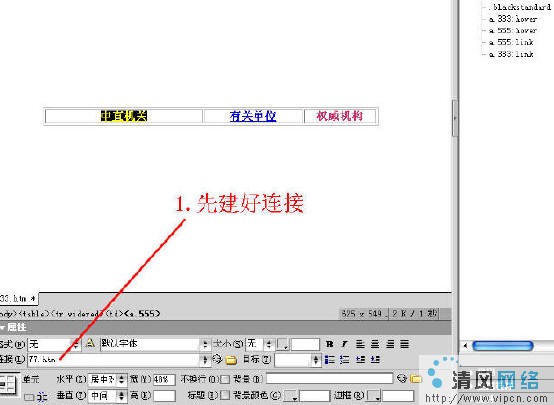
Task: Apply left text alignment
Action: (x=360, y=344)
